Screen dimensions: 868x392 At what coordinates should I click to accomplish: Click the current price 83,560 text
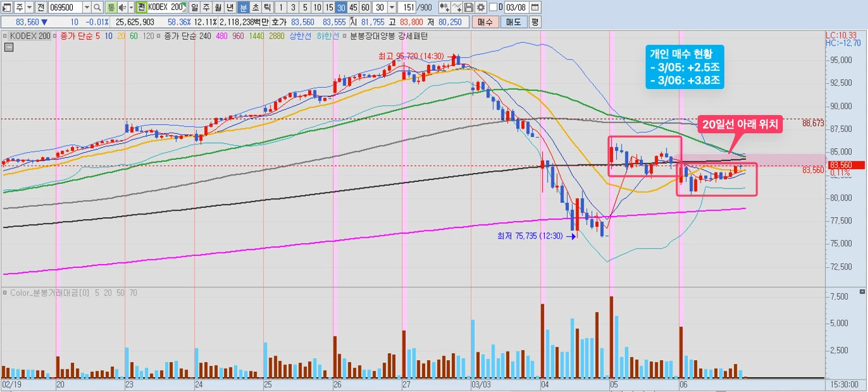[x=27, y=22]
